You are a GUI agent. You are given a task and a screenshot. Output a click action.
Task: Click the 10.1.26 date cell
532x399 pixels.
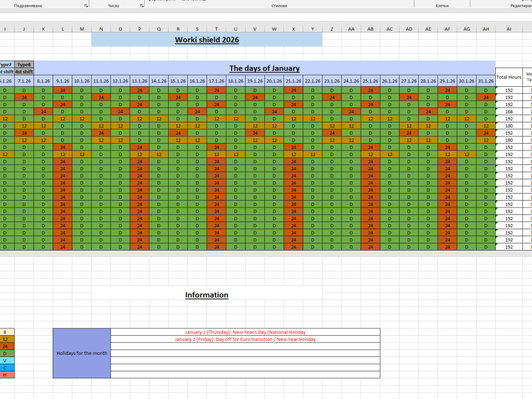[82, 81]
